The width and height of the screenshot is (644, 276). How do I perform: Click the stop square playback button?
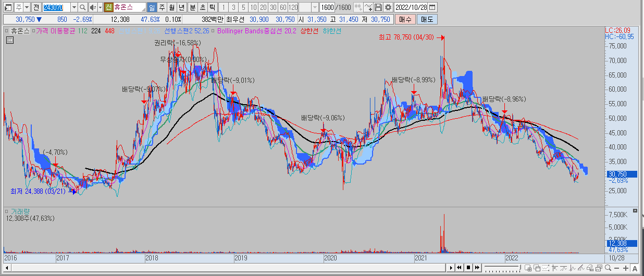coord(468,268)
